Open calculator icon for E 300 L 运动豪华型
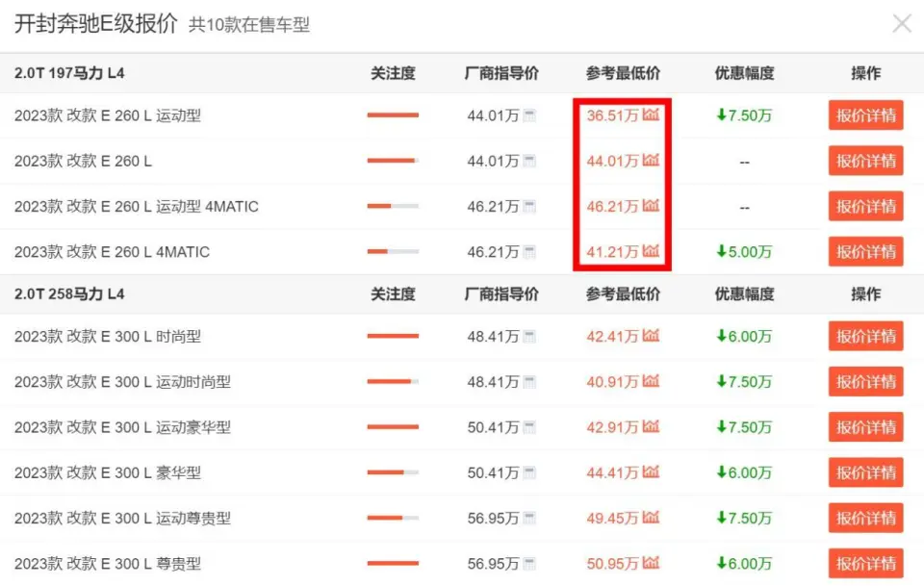This screenshot has height=586, width=924. click(x=529, y=427)
